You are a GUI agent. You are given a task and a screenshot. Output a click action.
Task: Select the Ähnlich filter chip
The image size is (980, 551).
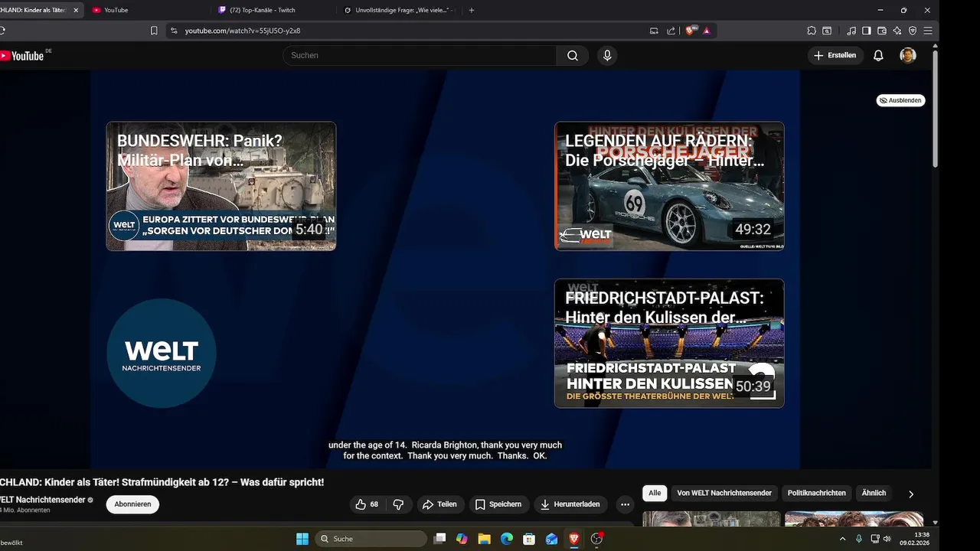click(x=874, y=493)
